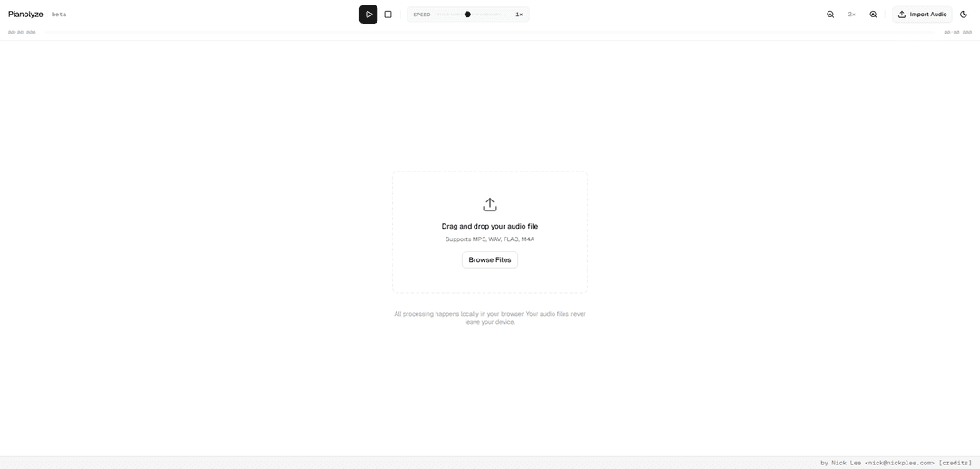The height and width of the screenshot is (469, 980).
Task: Click the upload arrow icon in the drop zone
Action: coord(490,205)
